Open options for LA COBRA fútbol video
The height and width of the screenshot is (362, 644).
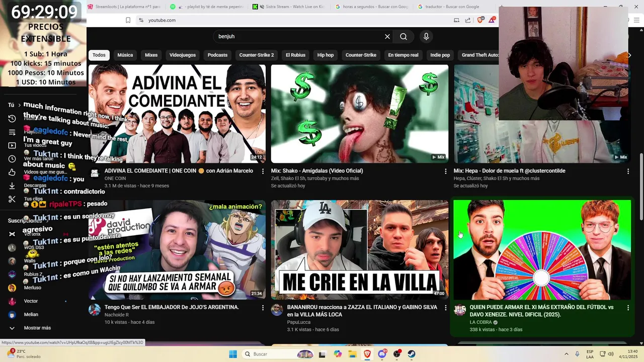tap(628, 308)
